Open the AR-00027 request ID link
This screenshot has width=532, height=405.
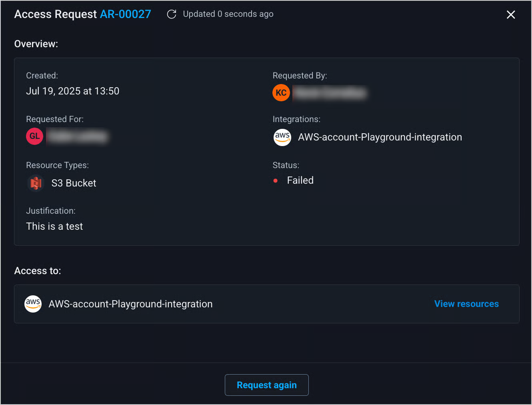(x=125, y=14)
